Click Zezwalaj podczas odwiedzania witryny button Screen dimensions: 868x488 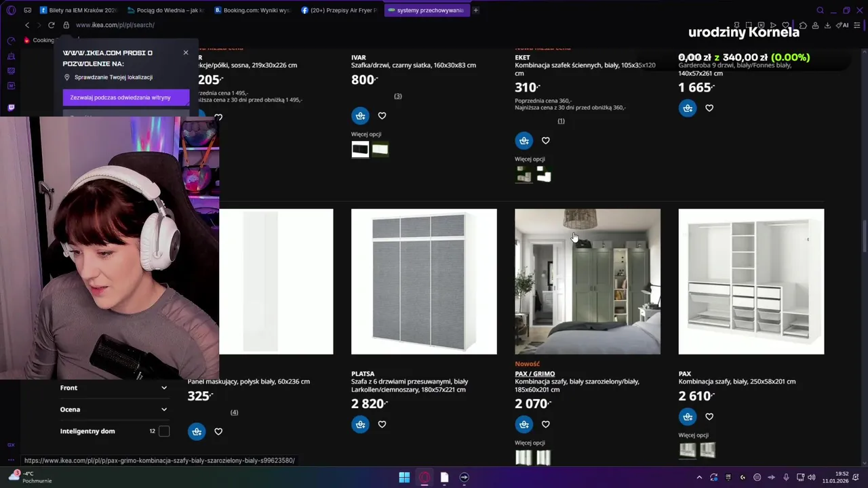pyautogui.click(x=126, y=98)
